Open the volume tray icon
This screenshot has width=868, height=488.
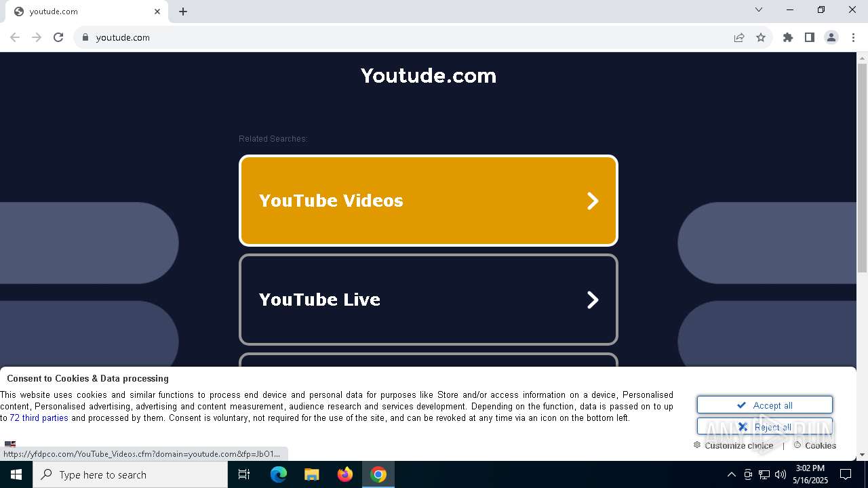pyautogui.click(x=781, y=474)
